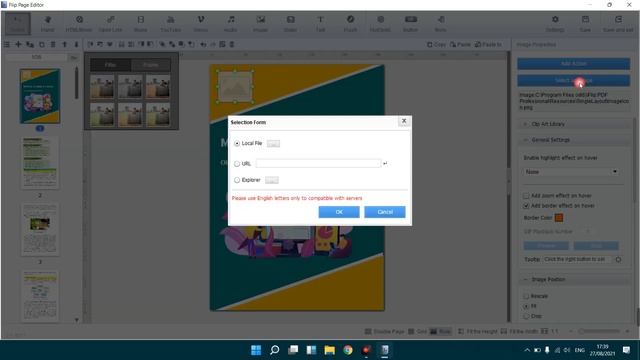Collapse the Image Position section

(573, 280)
